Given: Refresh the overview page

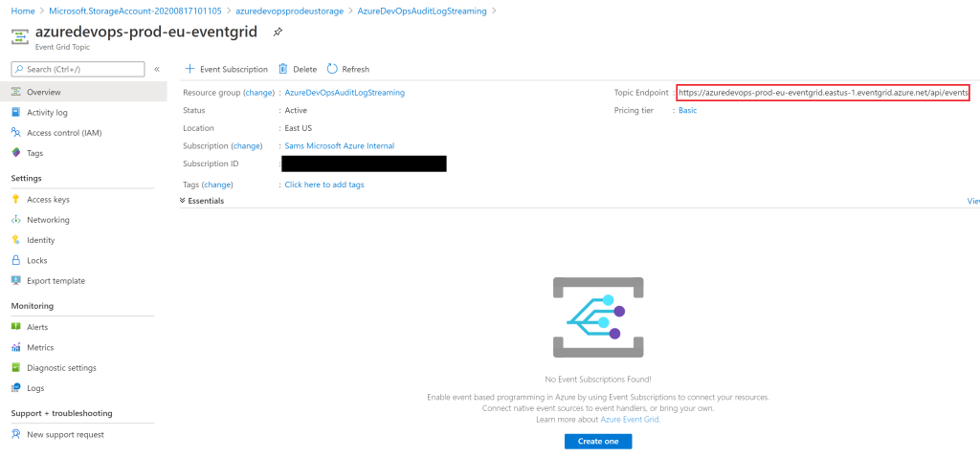Looking at the screenshot, I should [x=347, y=69].
